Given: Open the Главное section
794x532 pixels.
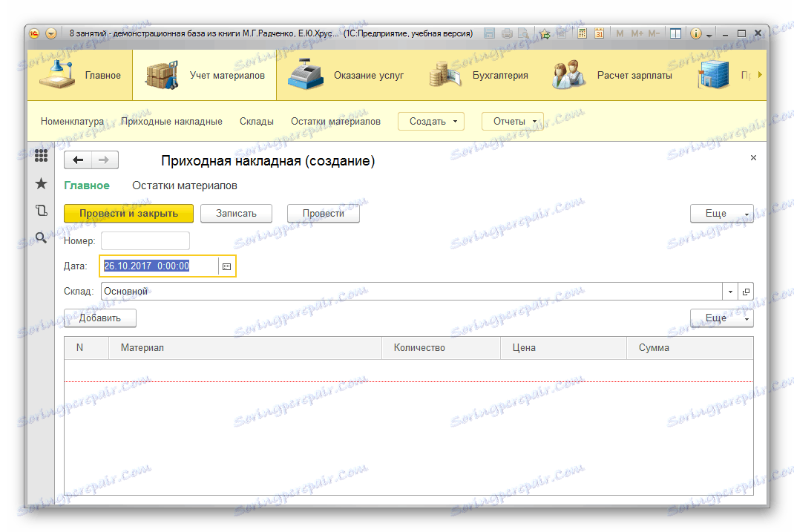Looking at the screenshot, I should click(80, 75).
